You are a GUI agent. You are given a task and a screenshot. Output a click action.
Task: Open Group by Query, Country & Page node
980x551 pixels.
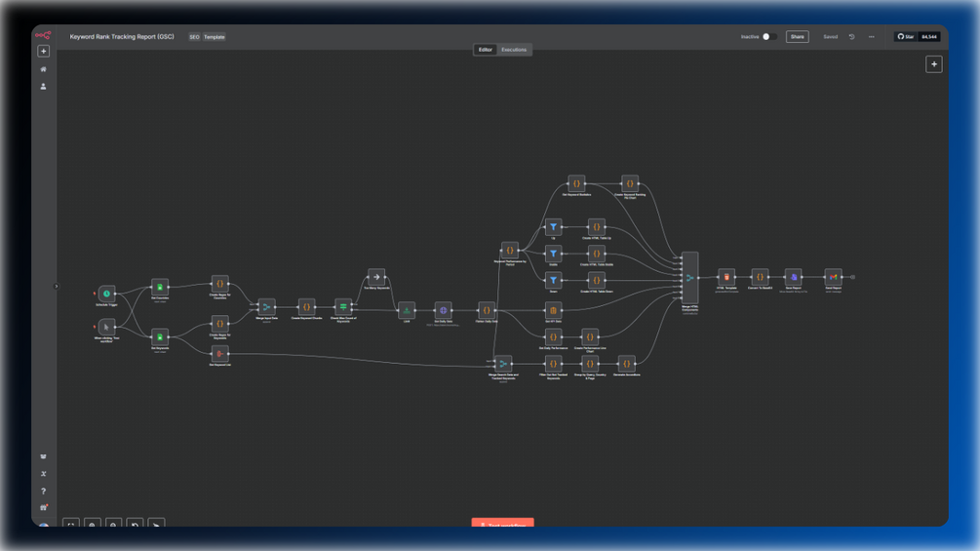tap(590, 364)
